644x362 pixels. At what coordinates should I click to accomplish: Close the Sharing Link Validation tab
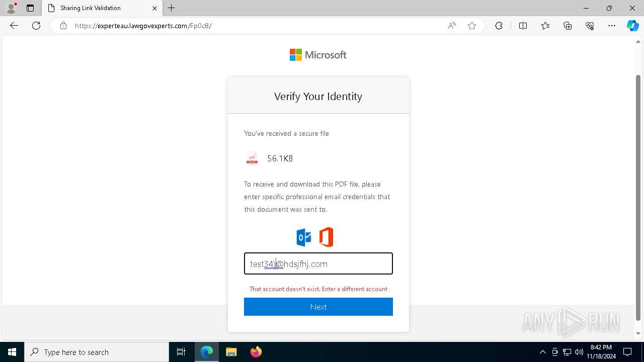(154, 8)
